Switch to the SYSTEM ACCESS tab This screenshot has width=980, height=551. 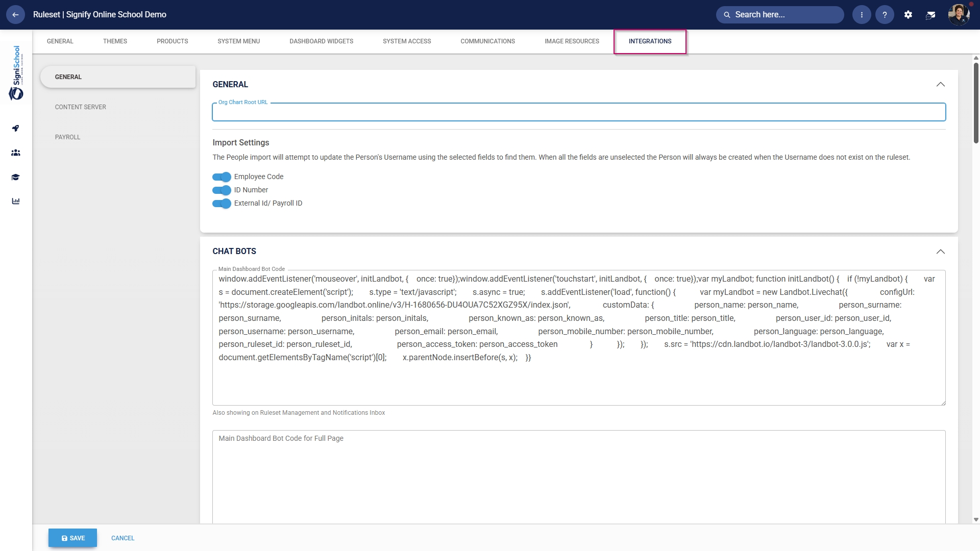pyautogui.click(x=407, y=41)
